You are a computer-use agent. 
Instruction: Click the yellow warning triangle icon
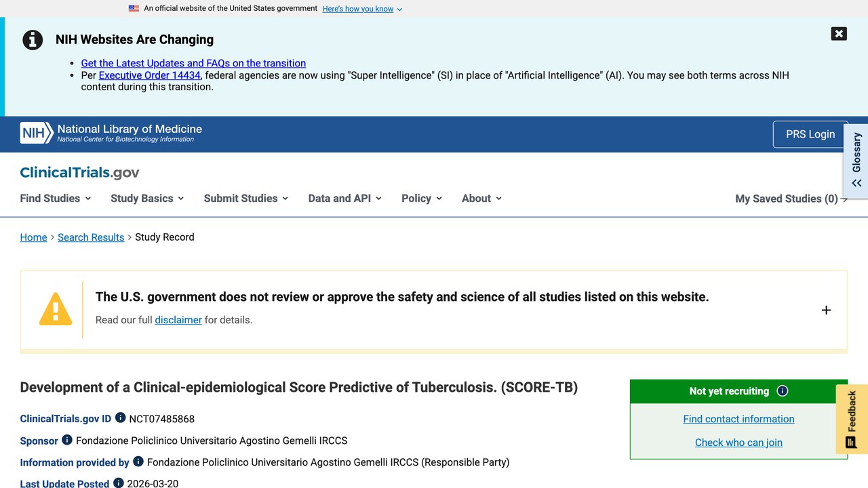(56, 309)
